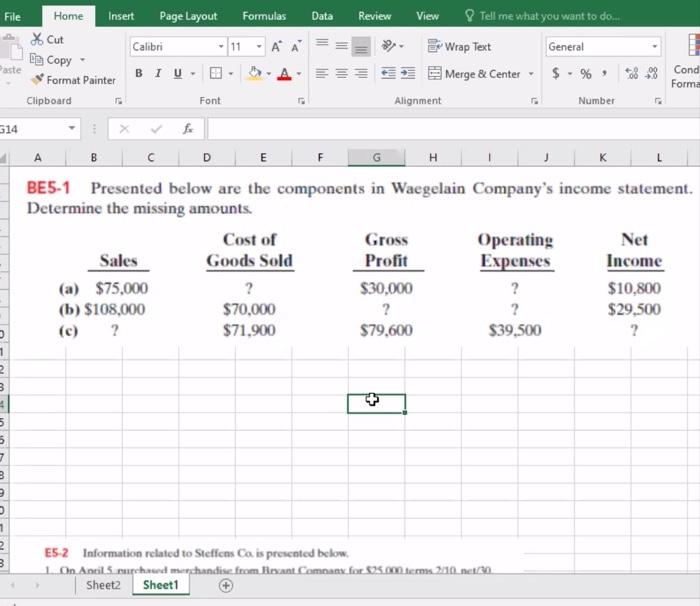
Task: Click Insert Function fx icon
Action: click(188, 129)
